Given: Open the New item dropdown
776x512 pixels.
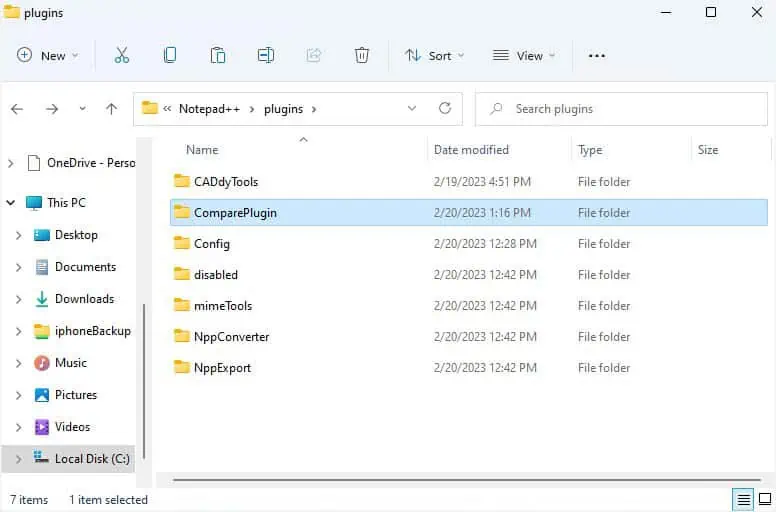Looking at the screenshot, I should 47,55.
